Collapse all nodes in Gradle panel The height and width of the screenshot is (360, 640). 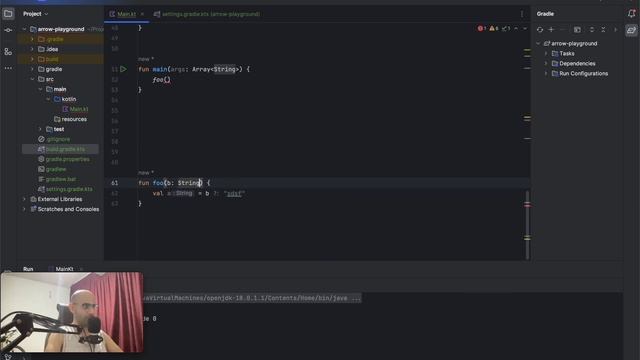[x=603, y=30]
